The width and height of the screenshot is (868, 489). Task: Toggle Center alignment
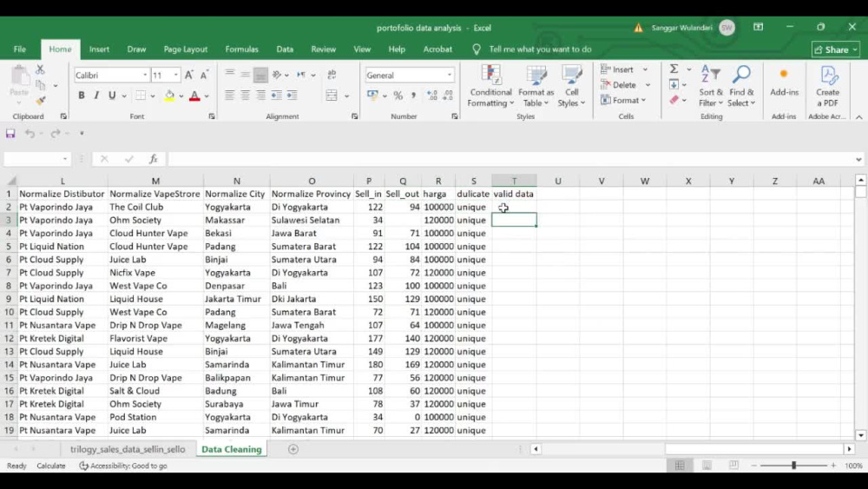tap(245, 96)
